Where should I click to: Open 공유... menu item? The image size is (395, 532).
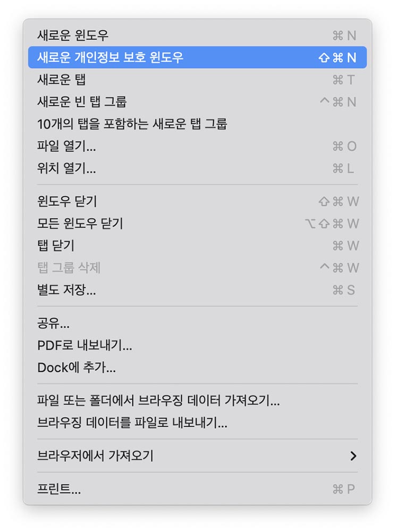[197, 323]
